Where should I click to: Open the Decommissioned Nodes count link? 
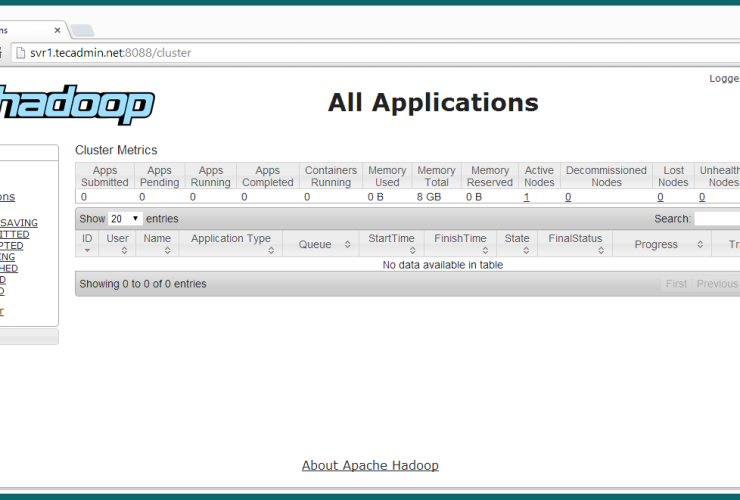pos(568,198)
